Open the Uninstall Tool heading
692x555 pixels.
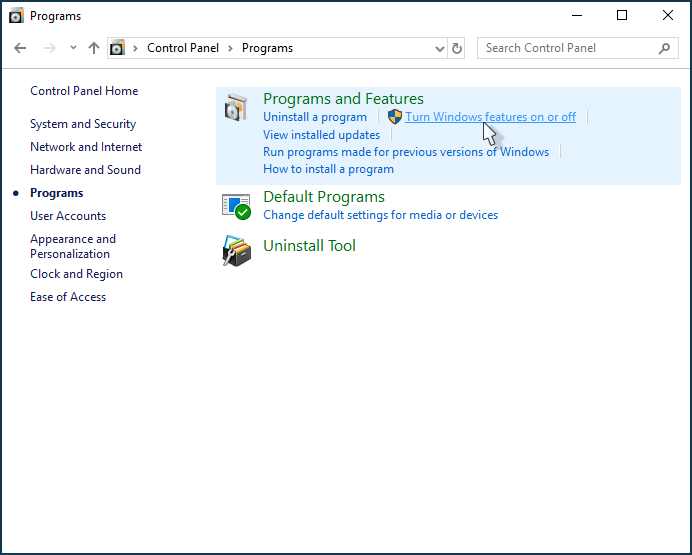(x=309, y=246)
